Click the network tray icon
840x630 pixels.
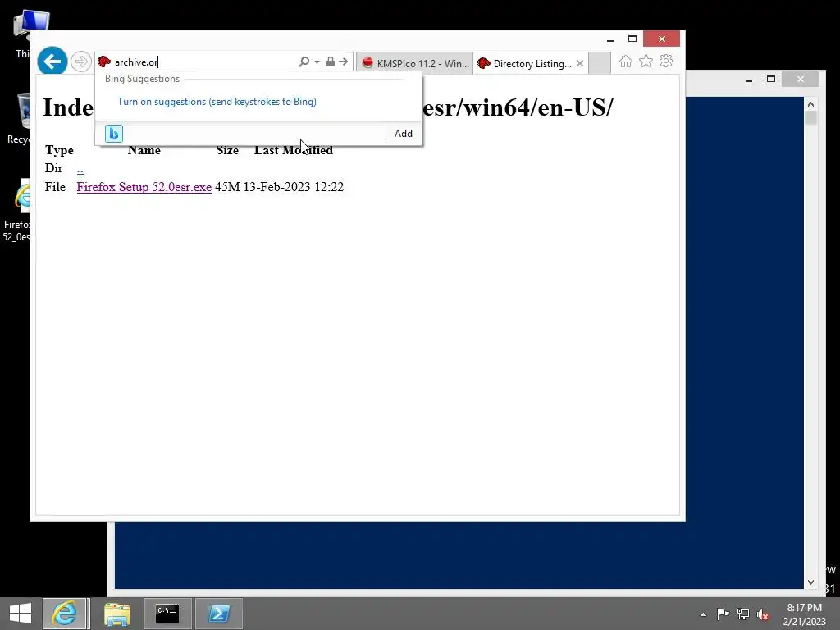click(x=743, y=614)
